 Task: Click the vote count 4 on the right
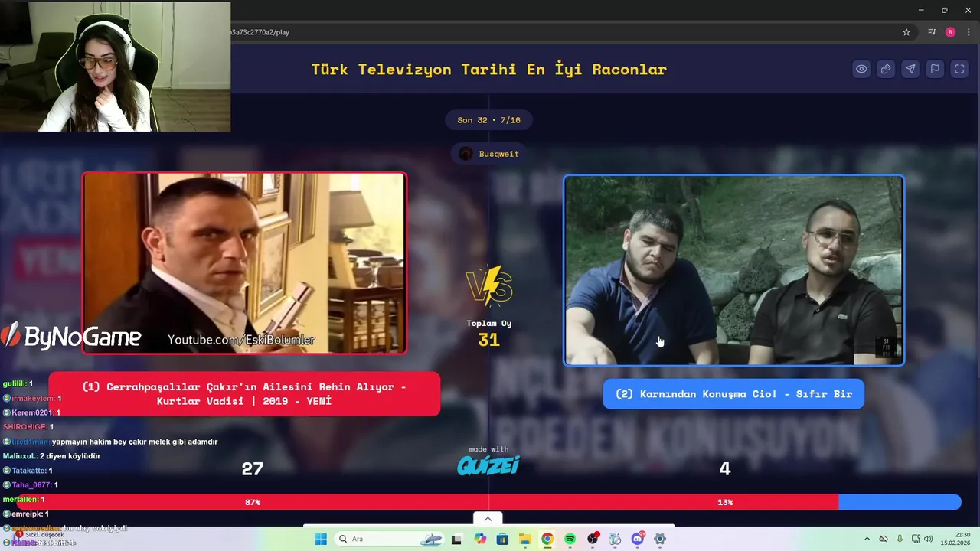(x=725, y=469)
